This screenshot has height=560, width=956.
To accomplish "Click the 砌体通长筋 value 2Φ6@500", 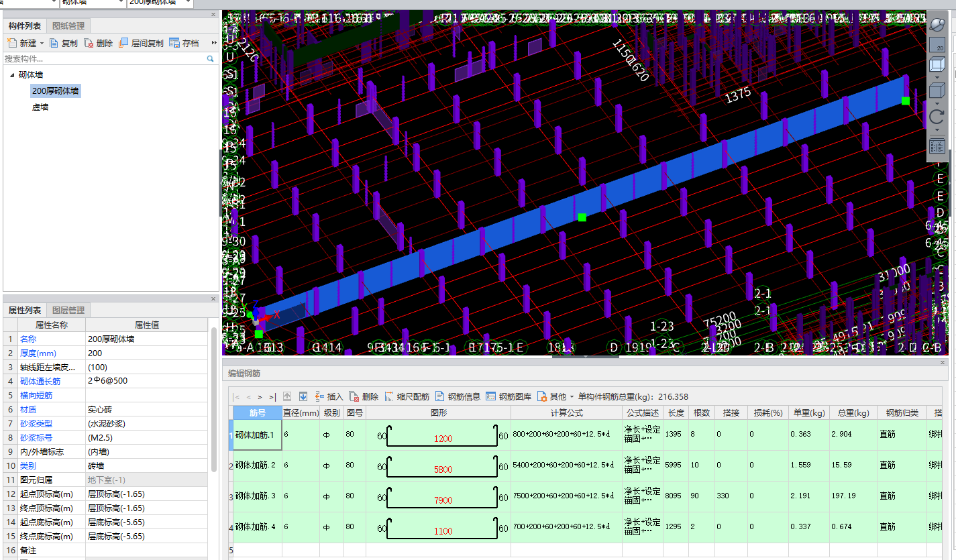I will click(146, 381).
